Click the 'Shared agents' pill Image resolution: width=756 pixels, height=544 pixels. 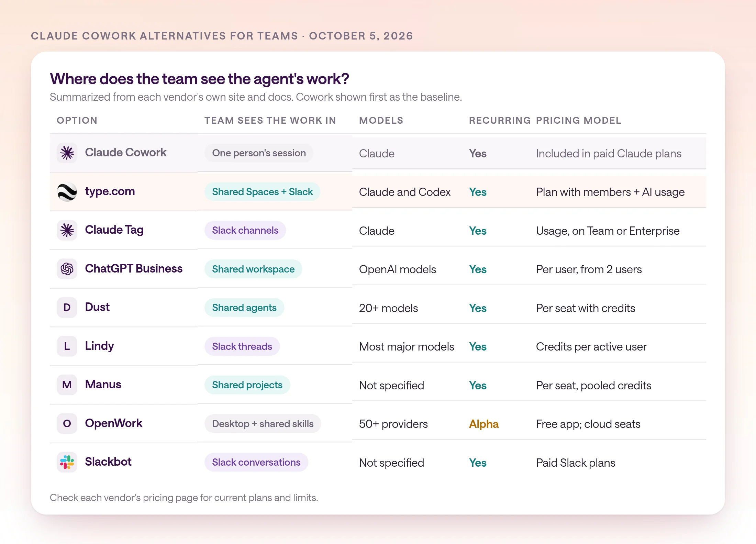[244, 308]
